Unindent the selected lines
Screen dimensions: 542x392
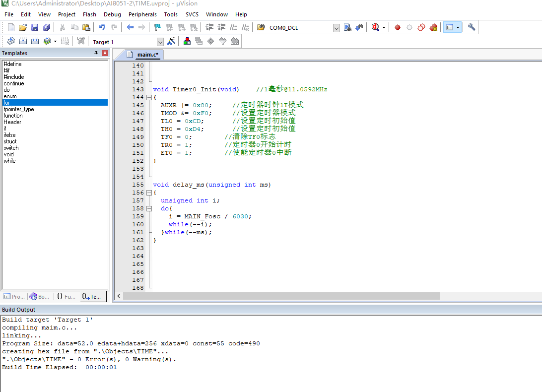point(221,27)
